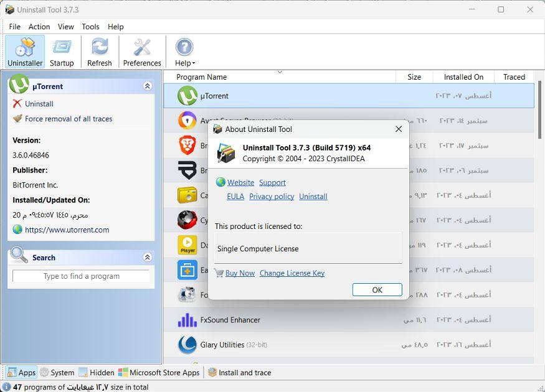Open the Support link
The width and height of the screenshot is (545, 392).
point(272,182)
